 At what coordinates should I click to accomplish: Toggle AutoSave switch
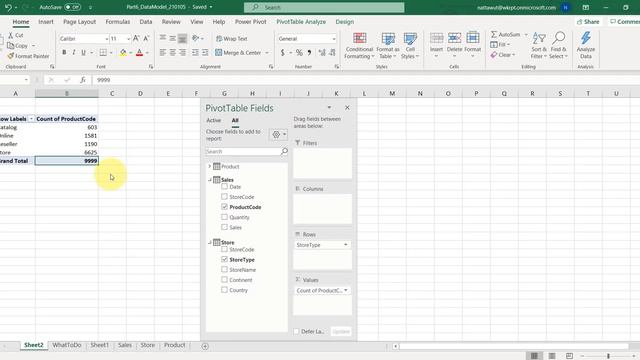(x=72, y=7)
